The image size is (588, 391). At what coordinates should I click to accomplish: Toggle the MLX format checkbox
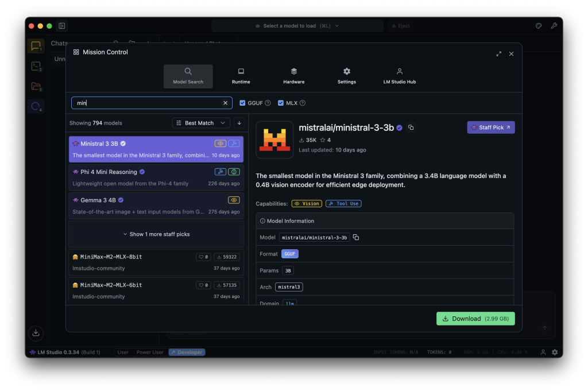click(281, 103)
